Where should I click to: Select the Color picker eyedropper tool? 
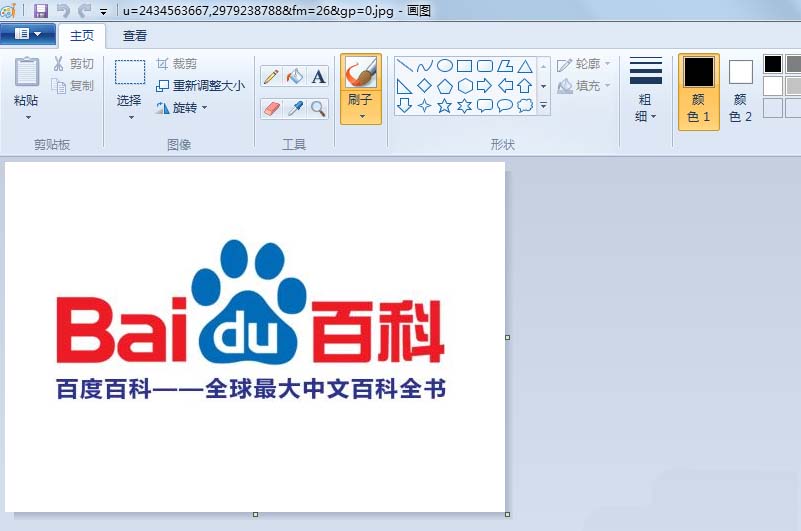point(295,108)
